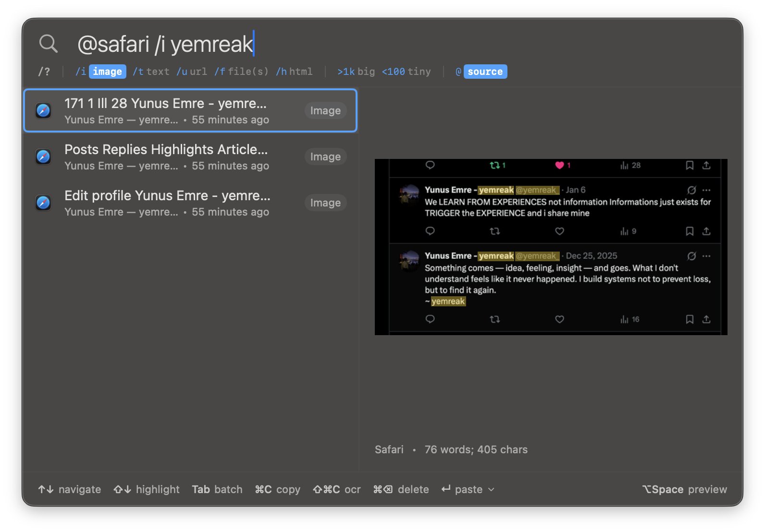Select the 'Posts Replies Highlights Article...' result

pyautogui.click(x=190, y=157)
